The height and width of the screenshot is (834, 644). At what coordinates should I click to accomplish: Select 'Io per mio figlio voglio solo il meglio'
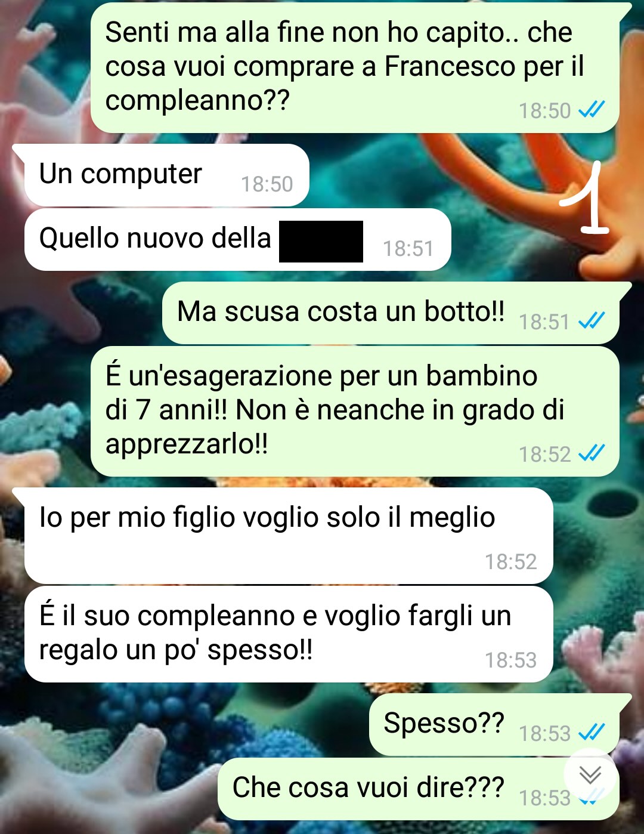point(289,536)
